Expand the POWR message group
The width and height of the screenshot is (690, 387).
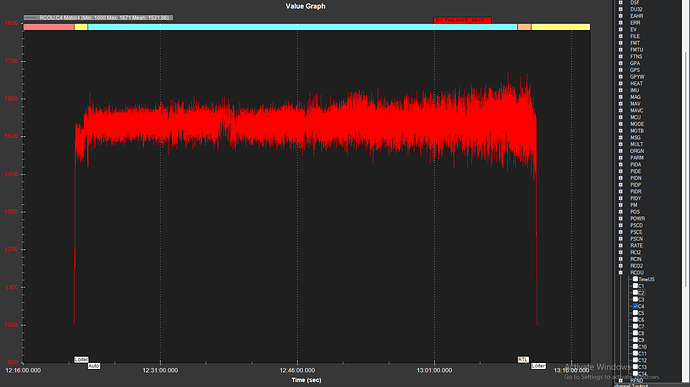[620, 219]
